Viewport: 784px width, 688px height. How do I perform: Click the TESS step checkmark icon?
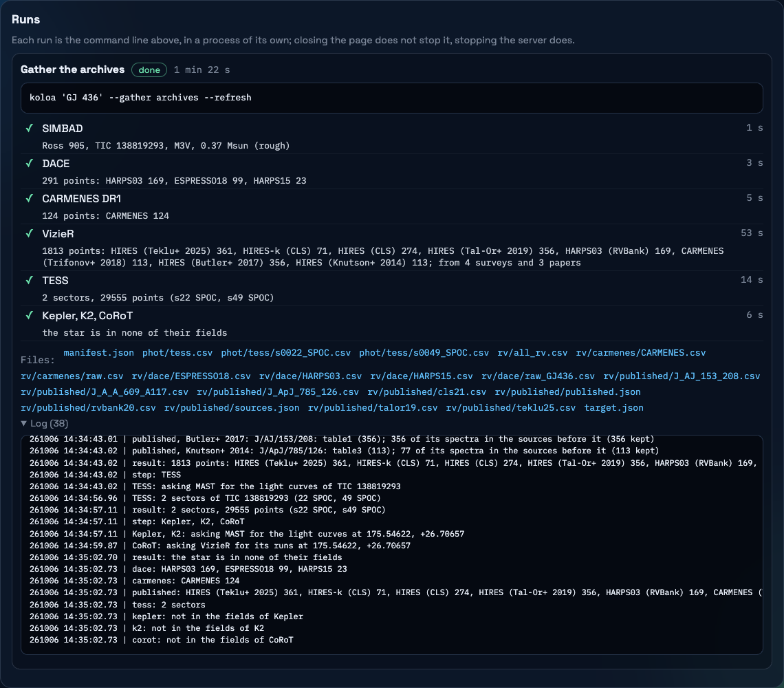pos(30,280)
